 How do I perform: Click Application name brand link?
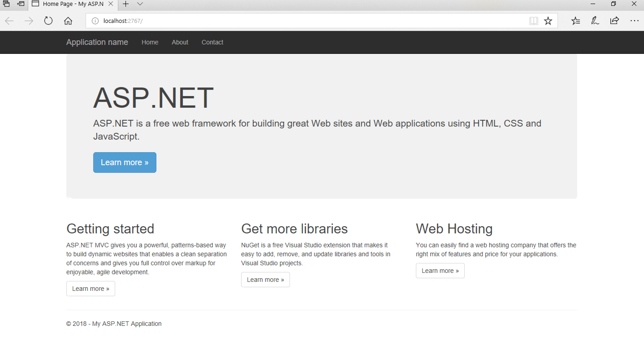click(x=97, y=42)
